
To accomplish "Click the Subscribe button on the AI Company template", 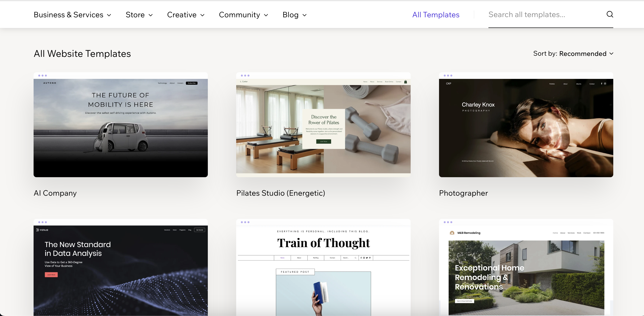I will [191, 83].
